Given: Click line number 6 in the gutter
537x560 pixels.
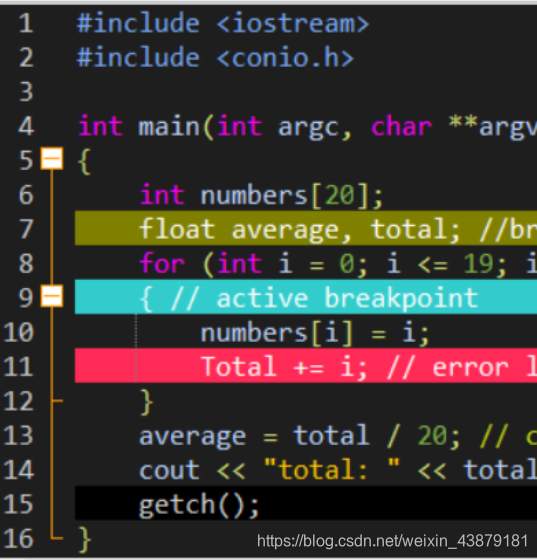Looking at the screenshot, I should tap(26, 195).
